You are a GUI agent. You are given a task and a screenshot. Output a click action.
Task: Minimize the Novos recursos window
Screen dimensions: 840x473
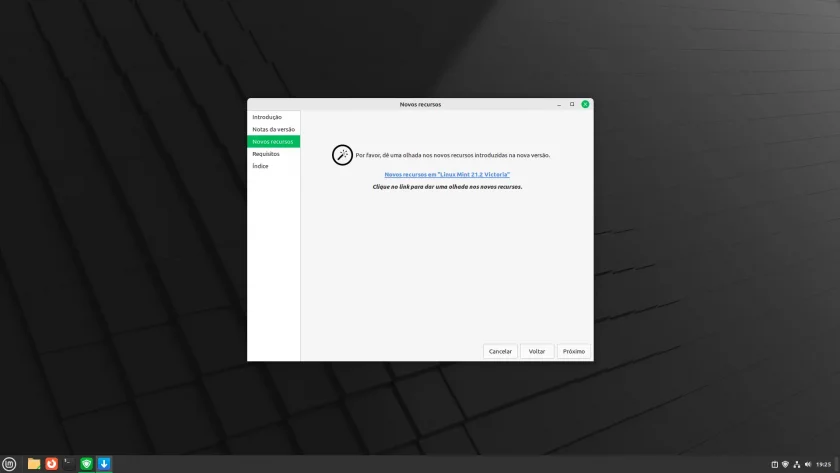point(559,104)
